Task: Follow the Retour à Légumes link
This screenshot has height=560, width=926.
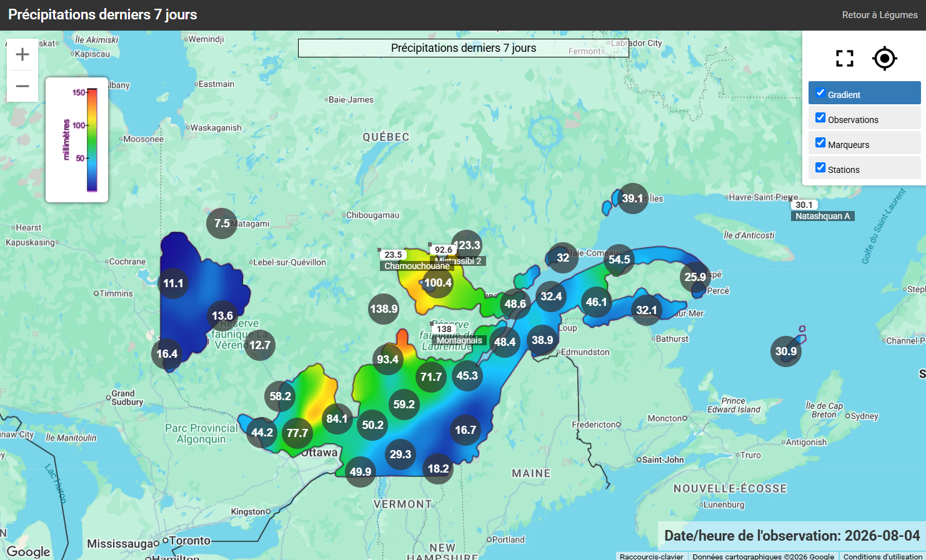Action: [x=880, y=15]
